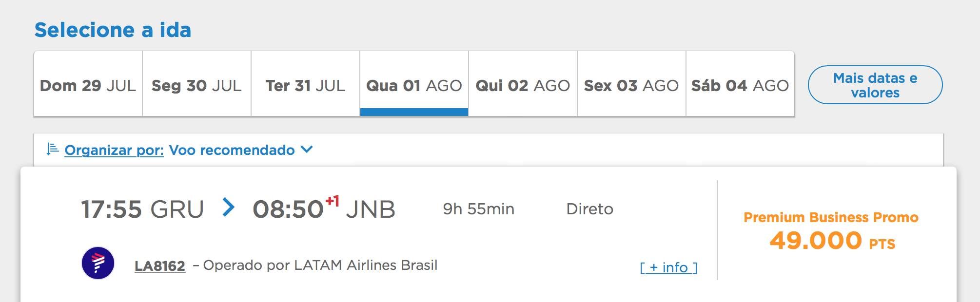The width and height of the screenshot is (980, 302).
Task: Show more details via + info link
Action: [x=668, y=267]
